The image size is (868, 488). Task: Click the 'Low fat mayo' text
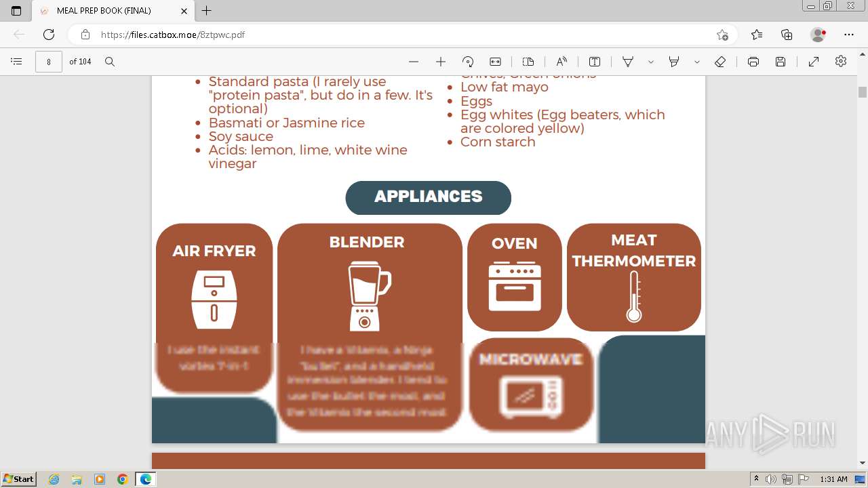(x=505, y=87)
